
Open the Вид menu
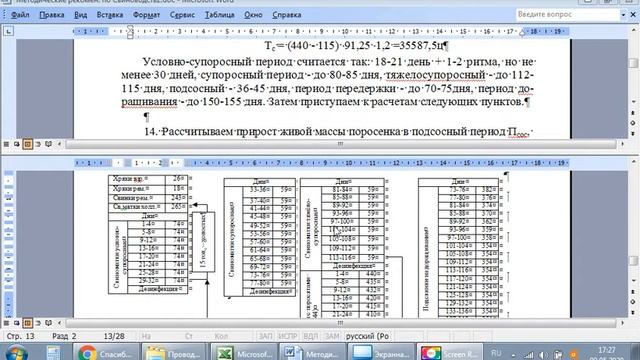tap(80, 15)
